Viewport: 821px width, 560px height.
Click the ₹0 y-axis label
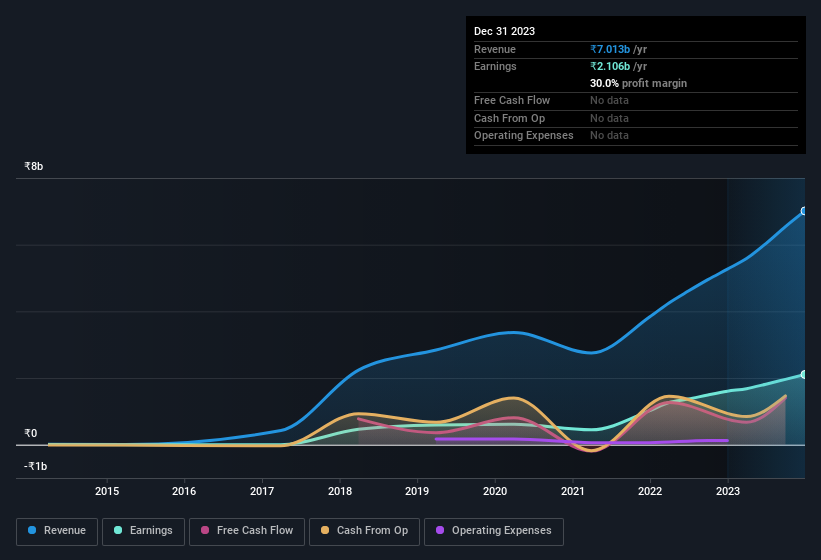pyautogui.click(x=30, y=433)
